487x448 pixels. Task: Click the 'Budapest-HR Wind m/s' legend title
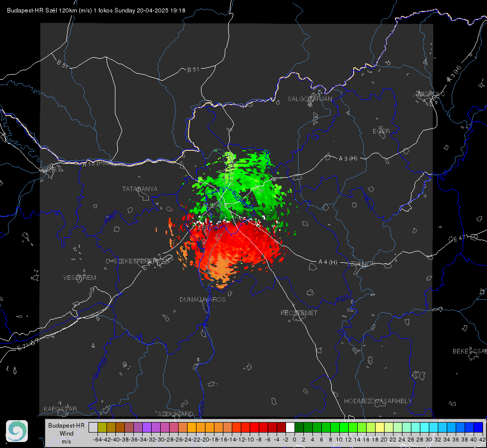67,433
